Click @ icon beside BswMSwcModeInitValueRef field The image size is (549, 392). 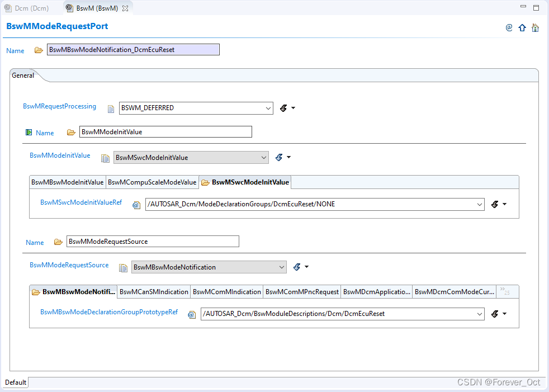click(136, 205)
